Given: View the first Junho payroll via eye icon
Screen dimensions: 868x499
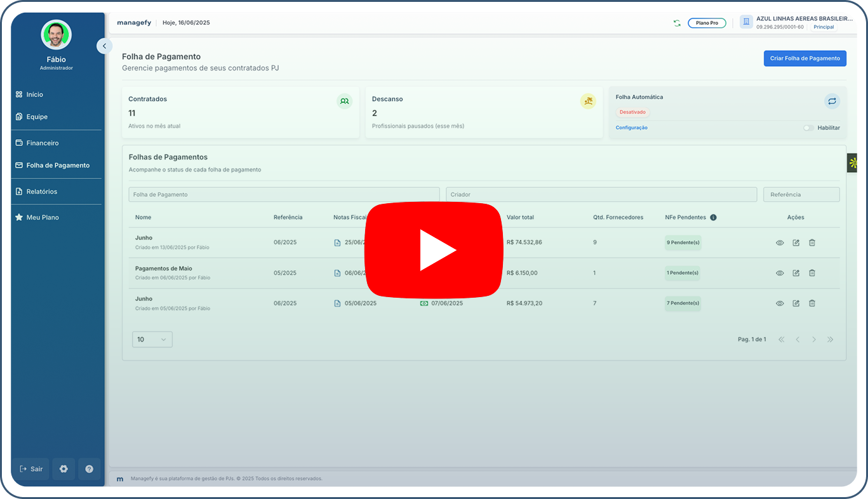Looking at the screenshot, I should [780, 243].
